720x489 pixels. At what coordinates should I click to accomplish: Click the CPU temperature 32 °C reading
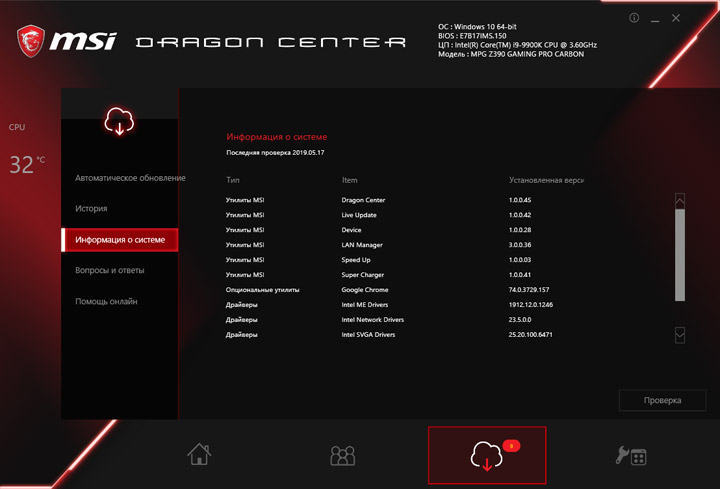(27, 164)
